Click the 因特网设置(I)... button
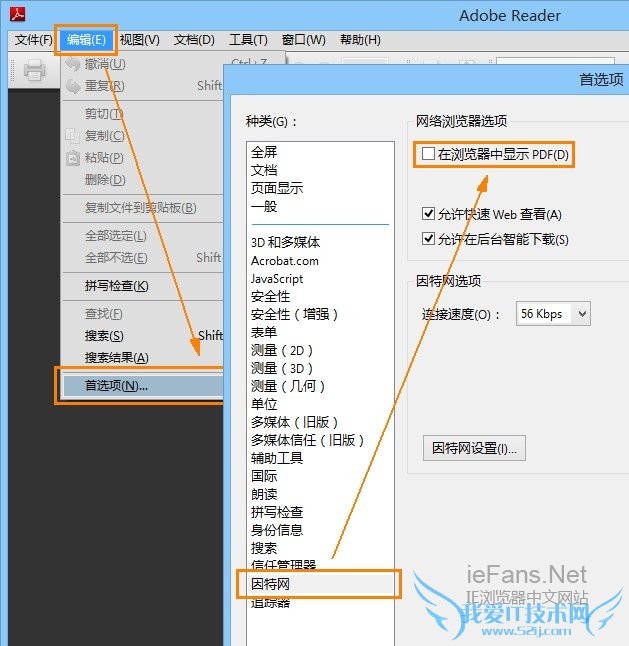 tap(474, 448)
